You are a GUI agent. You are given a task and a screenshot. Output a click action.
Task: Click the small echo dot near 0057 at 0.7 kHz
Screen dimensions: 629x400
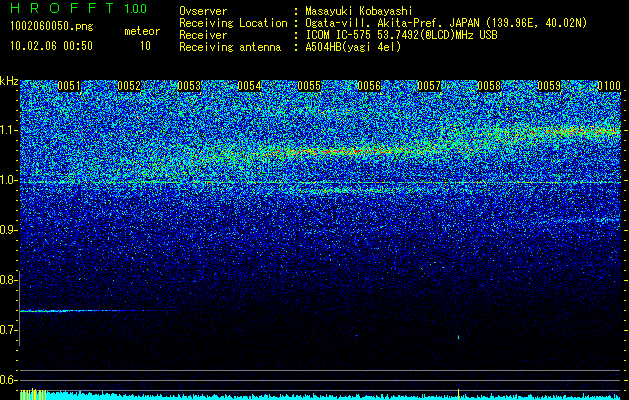pyautogui.click(x=459, y=337)
